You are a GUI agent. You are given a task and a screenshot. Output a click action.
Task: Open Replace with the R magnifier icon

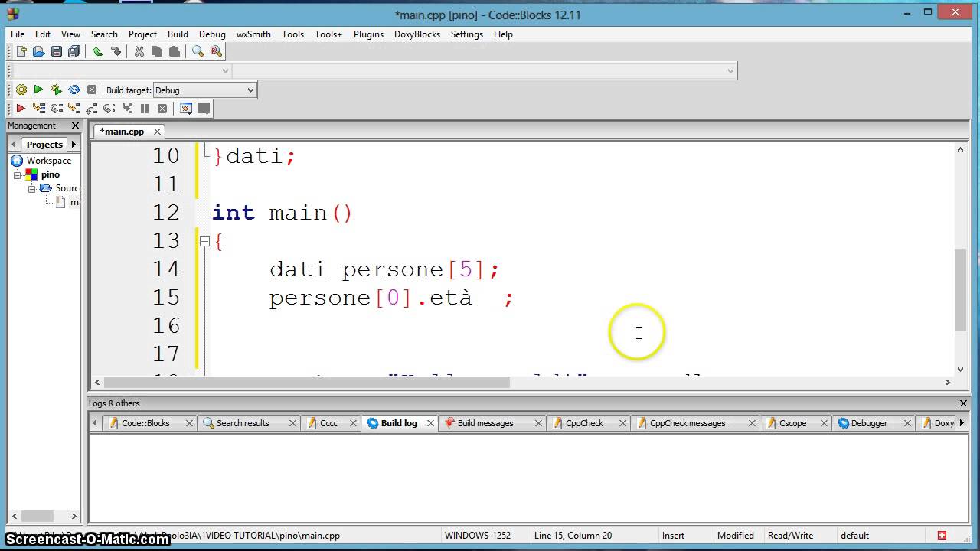click(216, 51)
